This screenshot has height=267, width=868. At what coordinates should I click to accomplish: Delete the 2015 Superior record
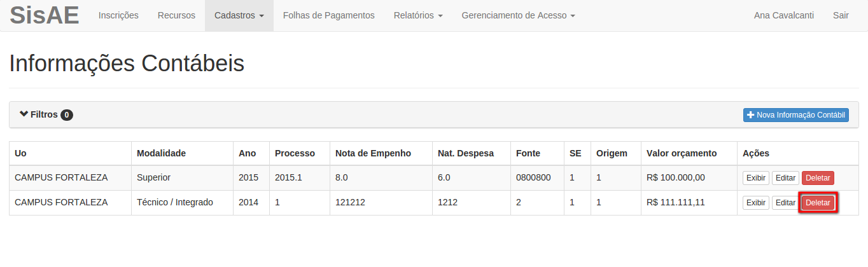(818, 178)
